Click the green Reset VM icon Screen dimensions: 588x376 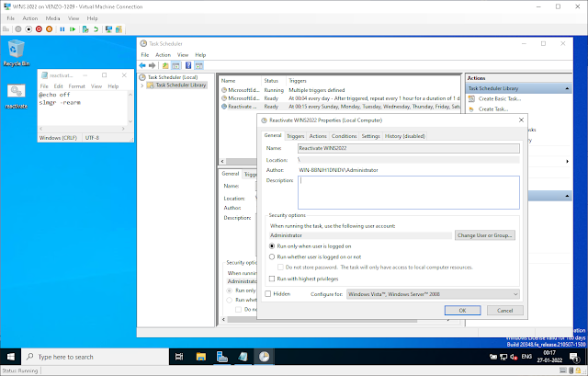click(x=73, y=28)
